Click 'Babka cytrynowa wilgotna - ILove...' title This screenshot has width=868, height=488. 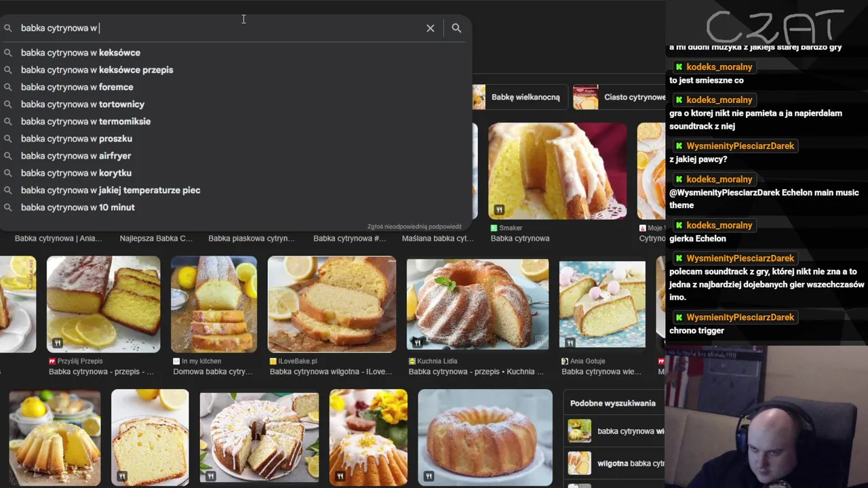point(331,372)
